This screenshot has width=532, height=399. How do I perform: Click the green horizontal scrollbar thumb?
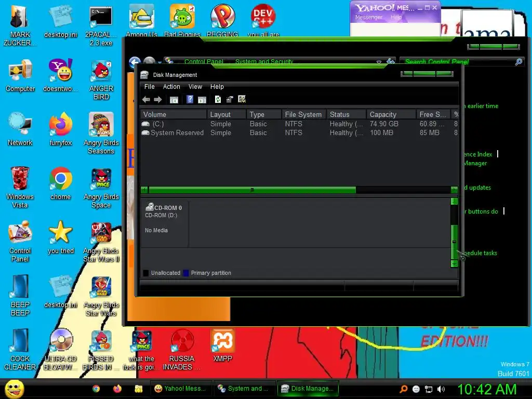(x=252, y=190)
